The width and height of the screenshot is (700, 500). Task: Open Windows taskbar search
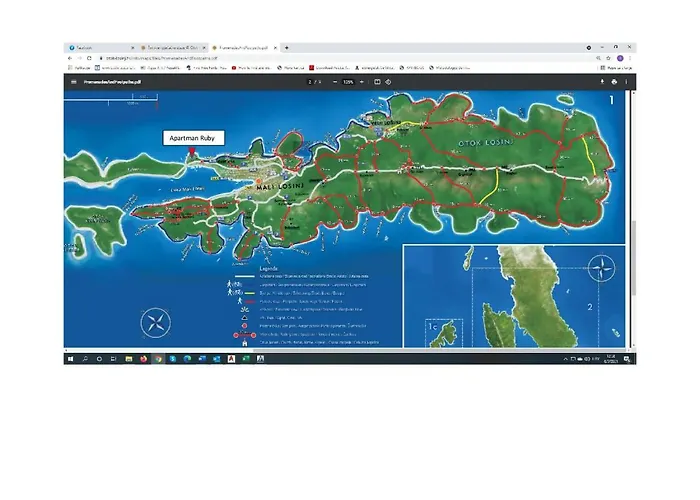[85, 358]
